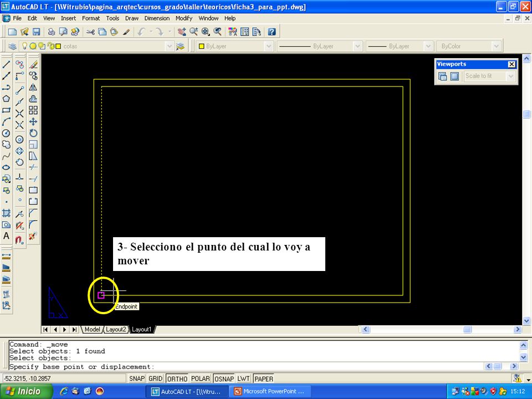Select the Rotate tool

[33, 134]
